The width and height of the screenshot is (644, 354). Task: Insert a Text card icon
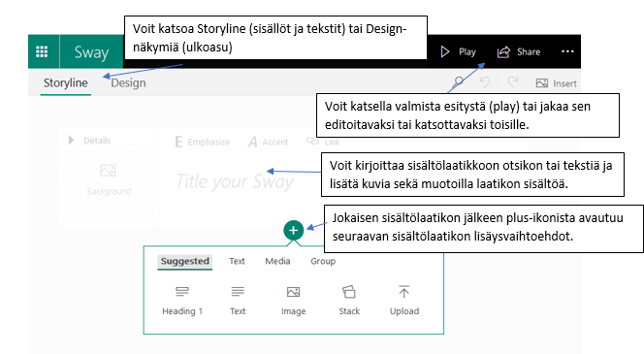pyautogui.click(x=238, y=292)
